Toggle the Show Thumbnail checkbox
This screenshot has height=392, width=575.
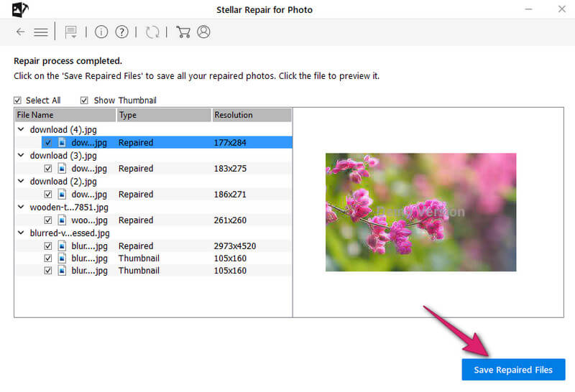[x=84, y=100]
